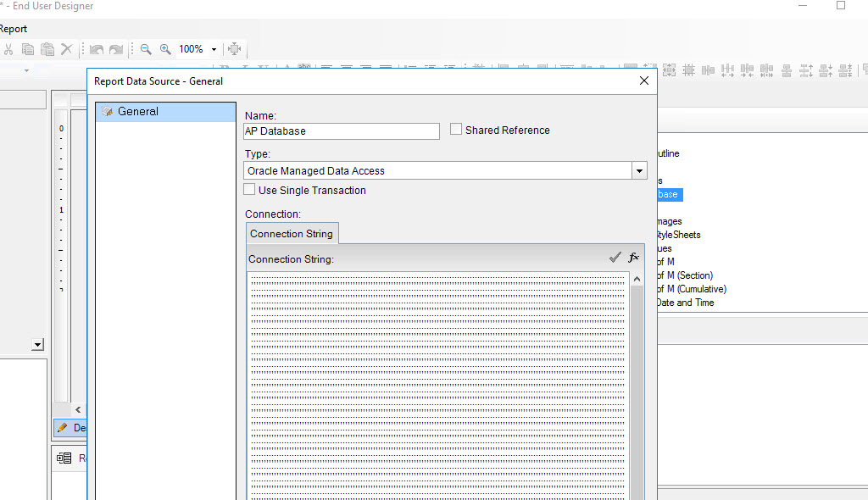Open expression editor fx icon
This screenshot has width=868, height=500.
pos(633,258)
